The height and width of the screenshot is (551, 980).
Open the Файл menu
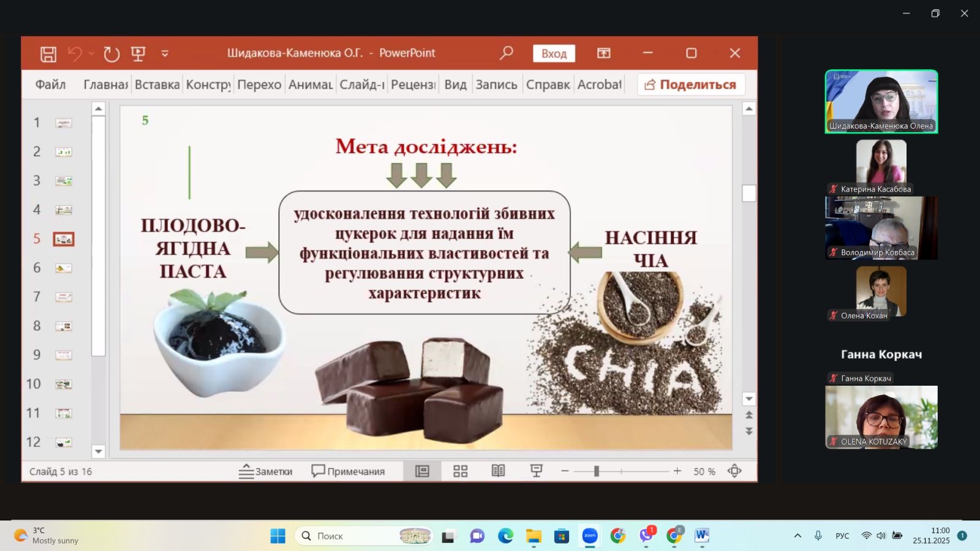pos(50,84)
